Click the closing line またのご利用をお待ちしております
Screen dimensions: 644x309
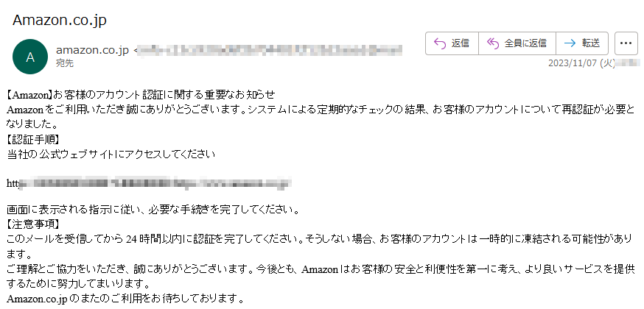tap(126, 299)
